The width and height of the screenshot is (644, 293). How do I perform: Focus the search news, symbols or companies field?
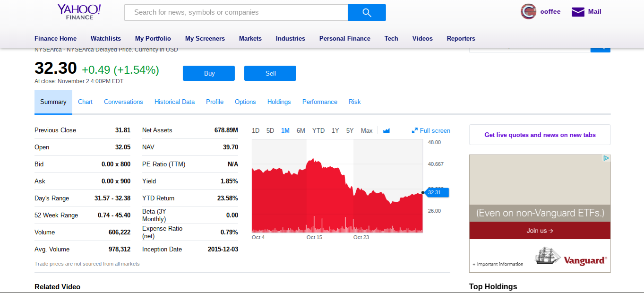coord(236,13)
